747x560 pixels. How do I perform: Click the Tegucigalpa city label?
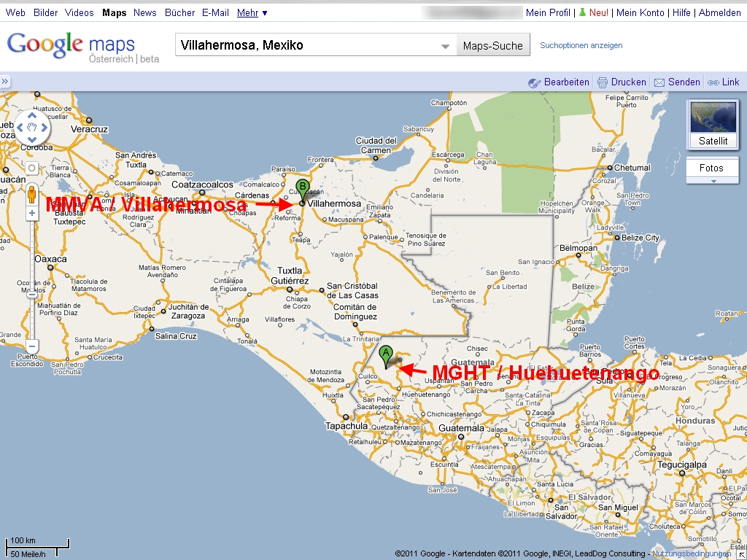tap(682, 464)
